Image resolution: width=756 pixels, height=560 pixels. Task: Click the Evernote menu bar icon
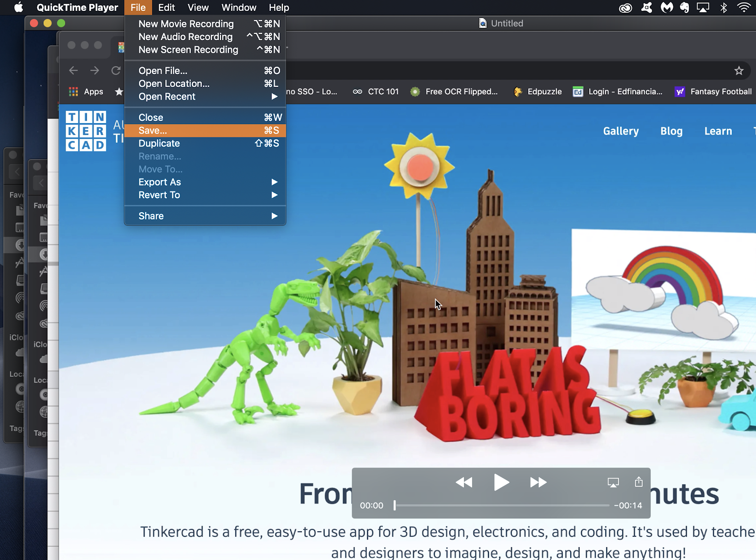(x=684, y=8)
